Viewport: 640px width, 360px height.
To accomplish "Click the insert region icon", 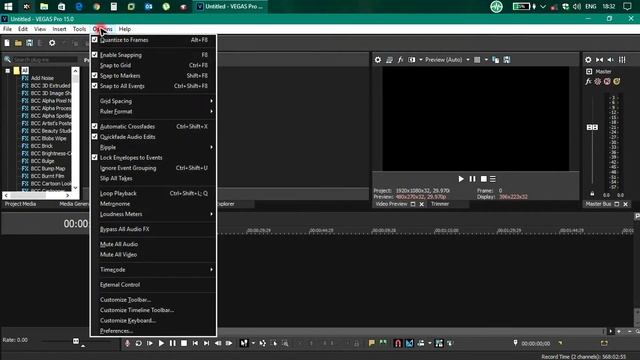I will 383,343.
